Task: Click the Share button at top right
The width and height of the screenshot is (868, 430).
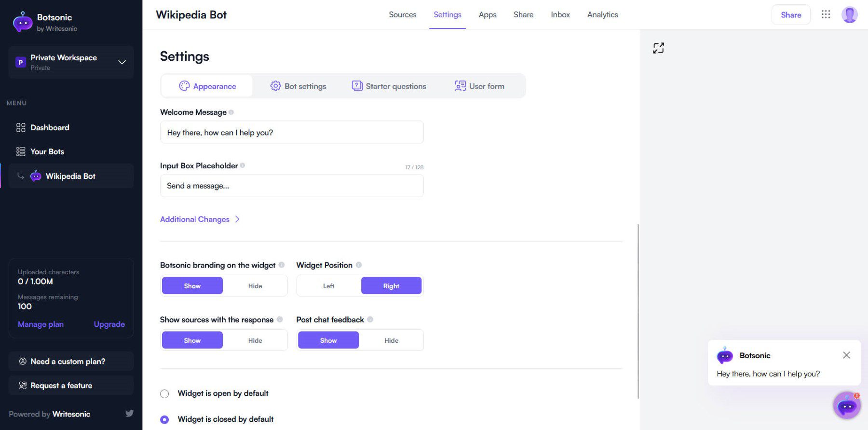Action: point(791,15)
